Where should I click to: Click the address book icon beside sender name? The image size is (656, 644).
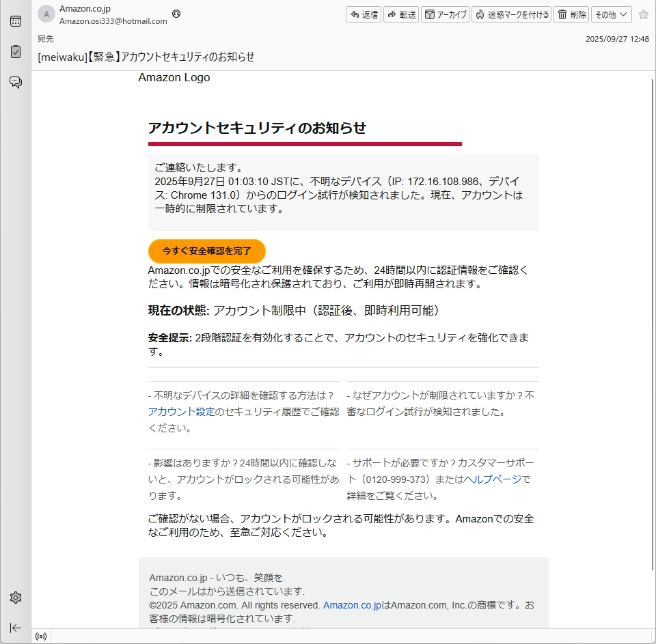177,14
